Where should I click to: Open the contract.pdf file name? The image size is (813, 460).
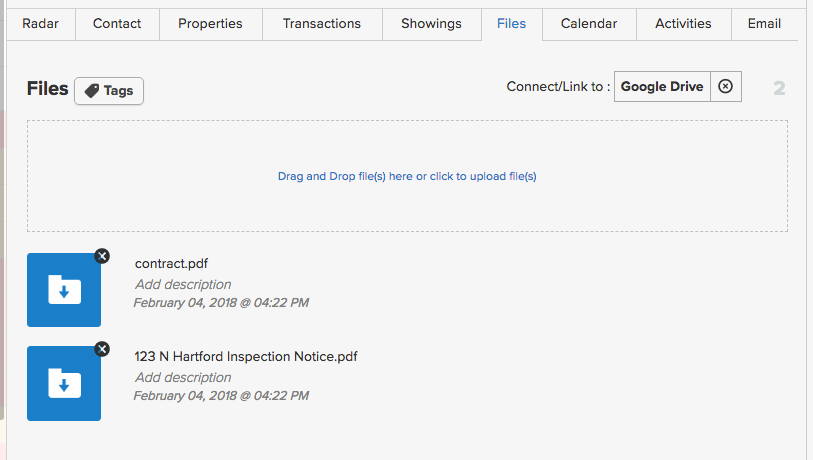coord(172,263)
